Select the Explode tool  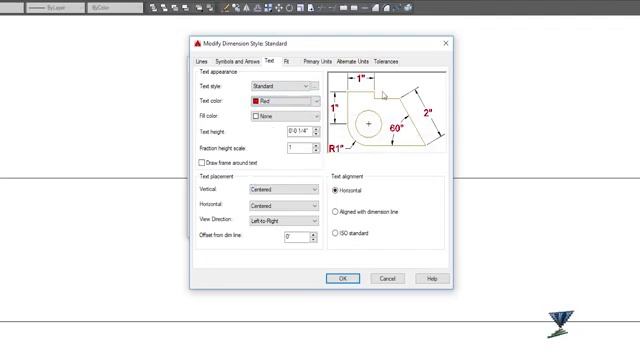408,8
